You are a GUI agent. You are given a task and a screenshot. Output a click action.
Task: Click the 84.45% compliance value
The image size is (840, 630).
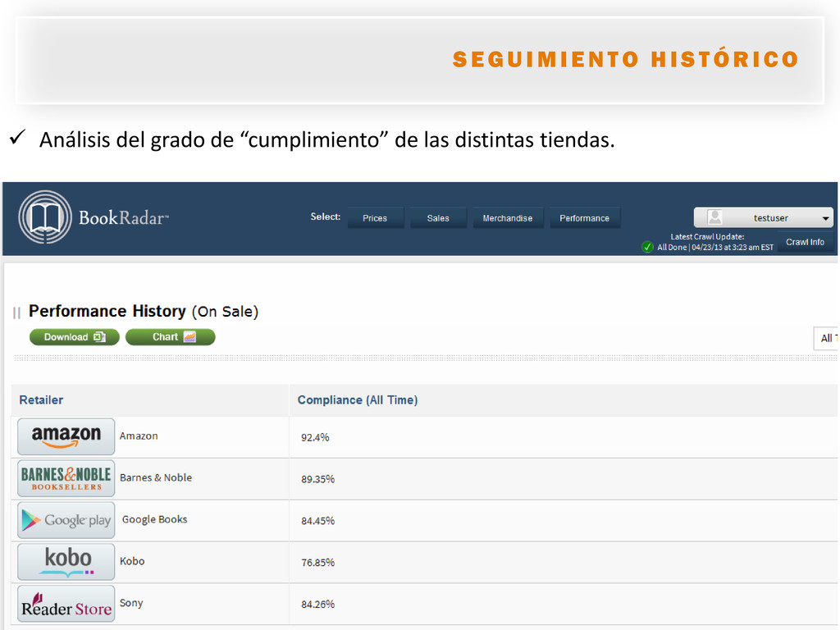click(317, 521)
